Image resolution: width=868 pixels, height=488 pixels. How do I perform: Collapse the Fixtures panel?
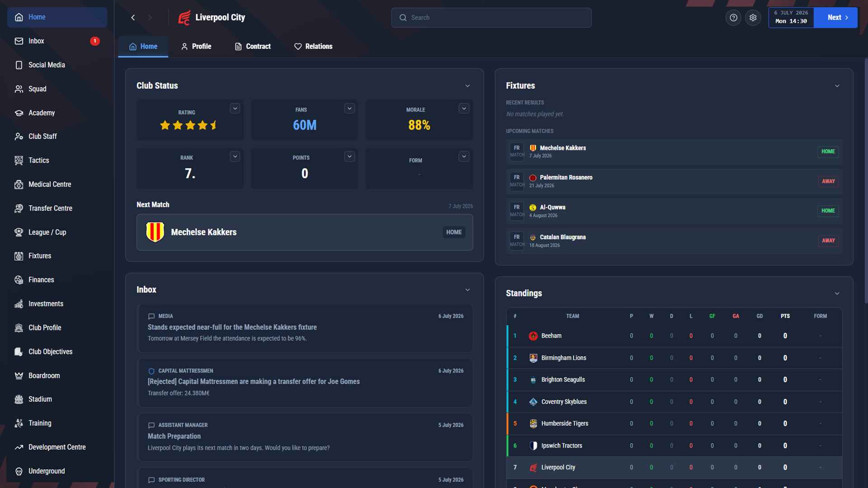point(837,86)
